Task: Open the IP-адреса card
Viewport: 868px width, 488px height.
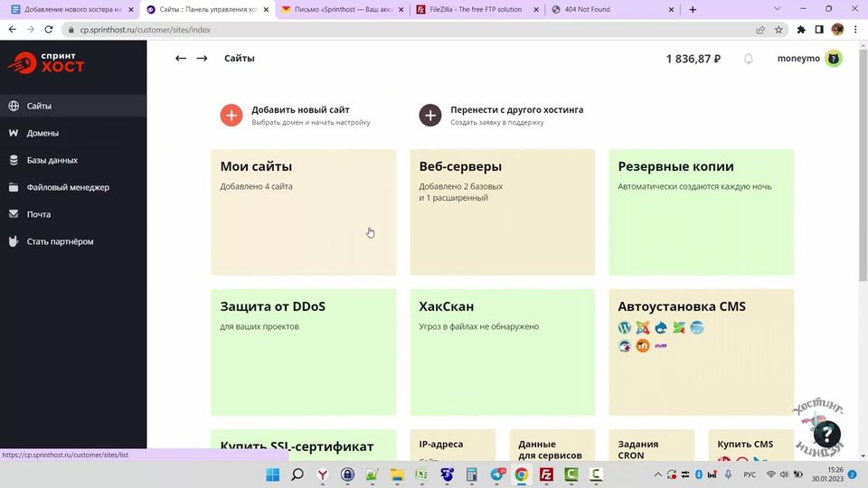Action: (452, 445)
